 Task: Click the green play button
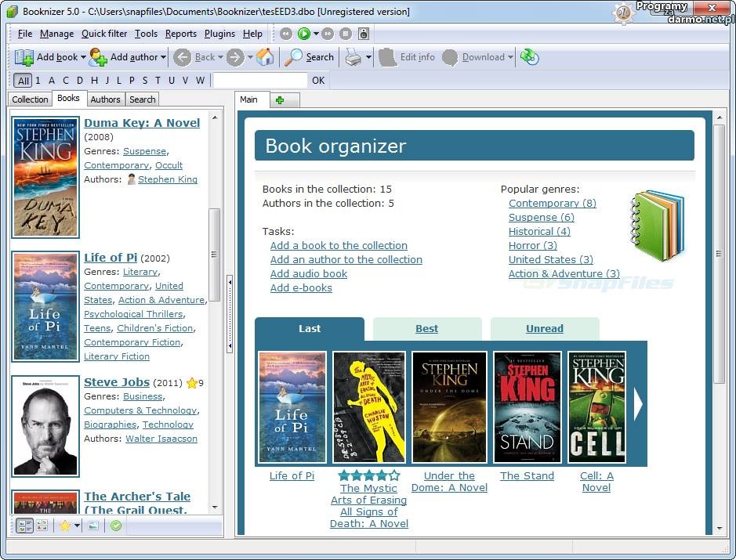pos(303,34)
